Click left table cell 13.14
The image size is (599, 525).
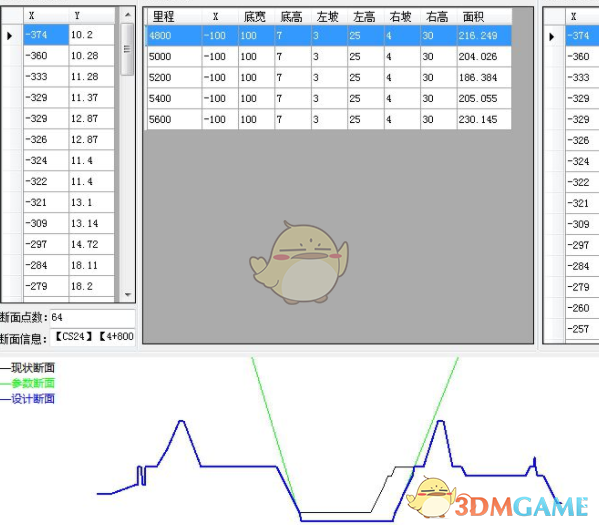pos(92,224)
